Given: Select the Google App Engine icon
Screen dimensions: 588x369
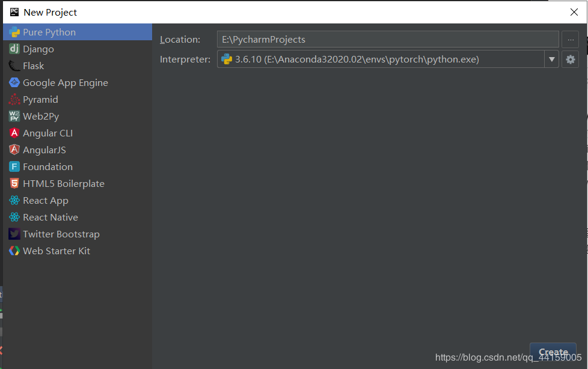Looking at the screenshot, I should pos(14,82).
